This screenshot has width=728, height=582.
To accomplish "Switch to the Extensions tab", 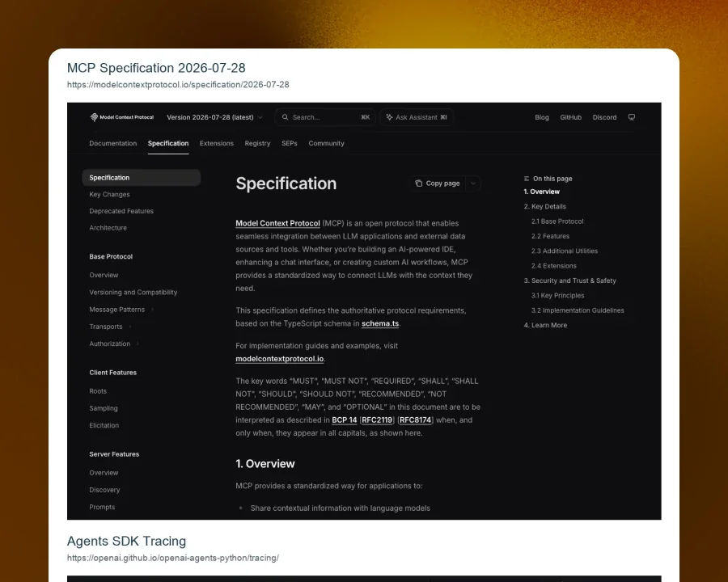I will tap(216, 143).
